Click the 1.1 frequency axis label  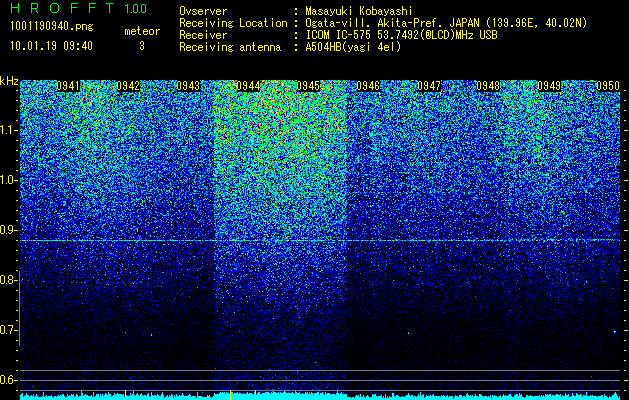point(8,130)
